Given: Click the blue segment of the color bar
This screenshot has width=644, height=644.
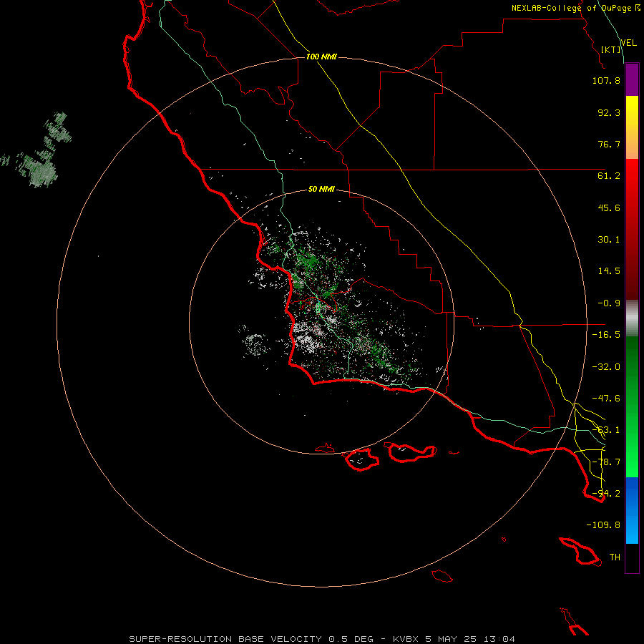Looking at the screenshot, I should pos(632,510).
